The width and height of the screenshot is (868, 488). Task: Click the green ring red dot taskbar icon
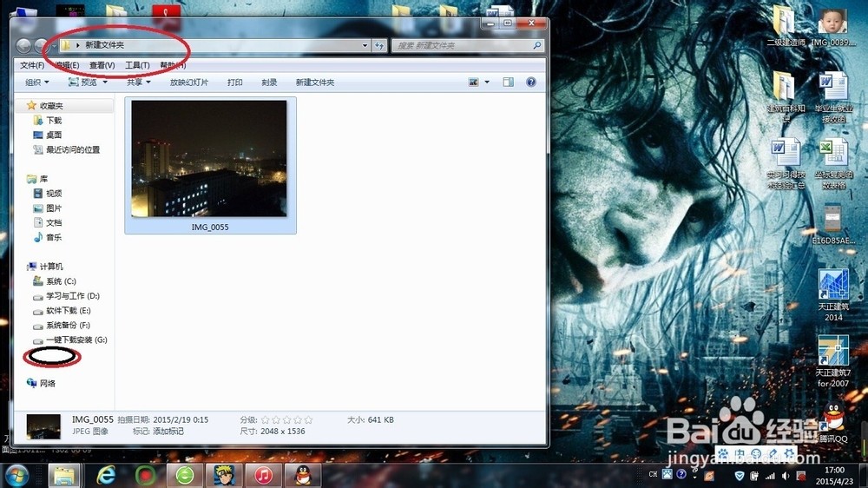tap(146, 475)
